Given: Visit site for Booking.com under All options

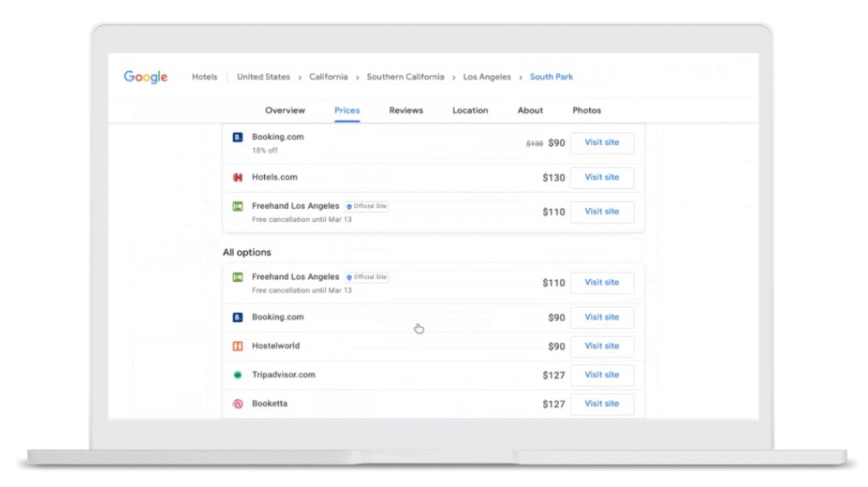Looking at the screenshot, I should point(602,317).
